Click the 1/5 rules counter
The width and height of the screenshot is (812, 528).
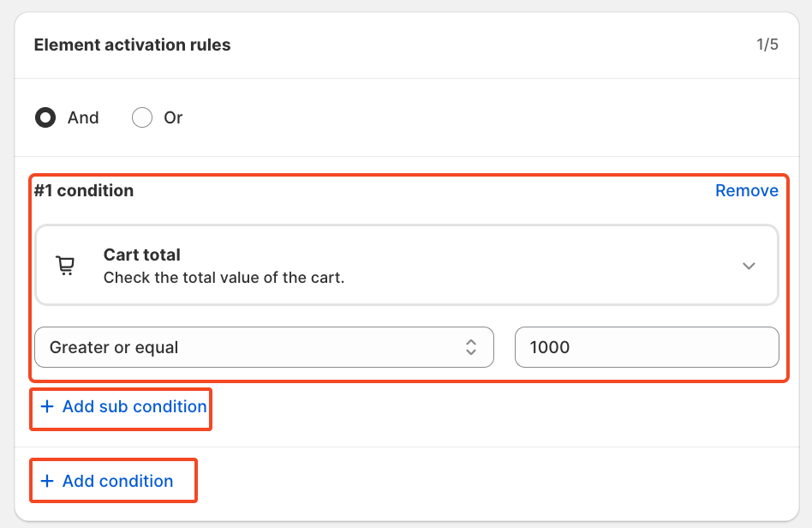point(767,45)
